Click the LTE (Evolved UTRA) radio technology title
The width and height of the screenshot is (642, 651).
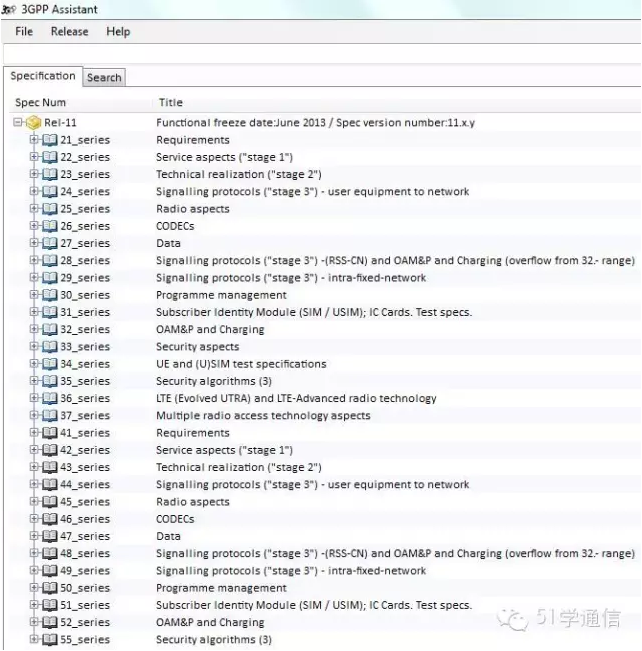point(296,398)
